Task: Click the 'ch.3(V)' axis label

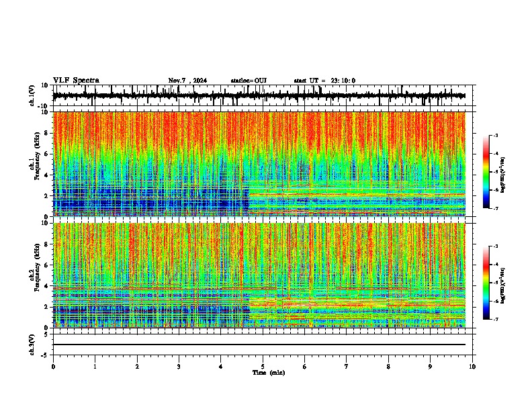Action: point(32,345)
